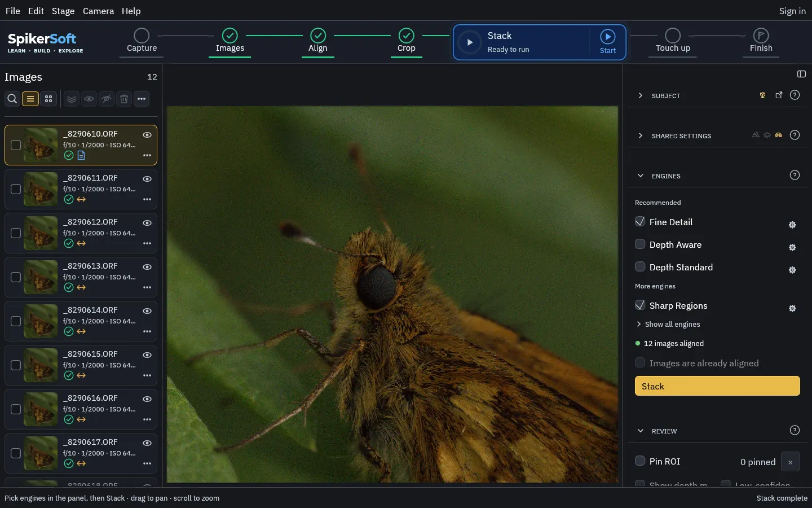Viewport: 812px width, 508px height.
Task: Click the trash delete icon
Action: pyautogui.click(x=124, y=99)
